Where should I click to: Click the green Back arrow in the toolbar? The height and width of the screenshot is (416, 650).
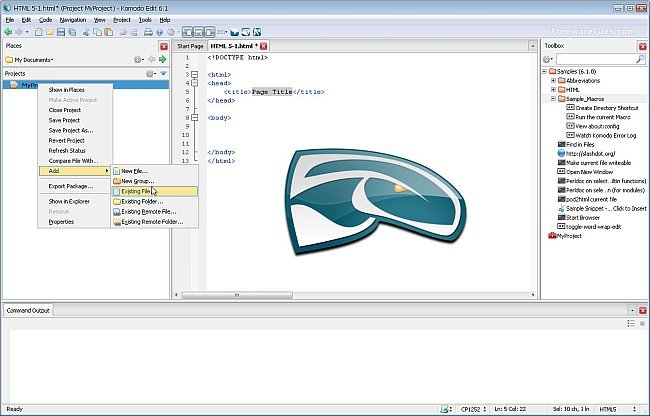point(7,32)
